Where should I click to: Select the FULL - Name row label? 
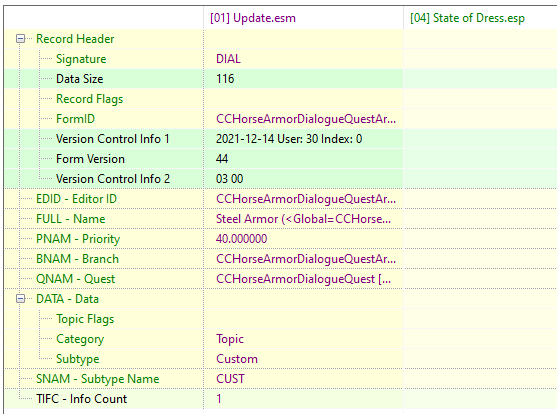click(70, 219)
